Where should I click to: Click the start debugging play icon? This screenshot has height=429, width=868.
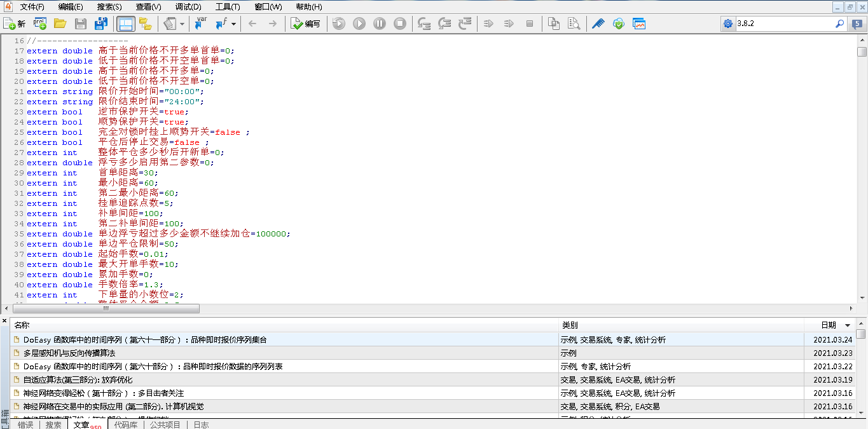359,24
